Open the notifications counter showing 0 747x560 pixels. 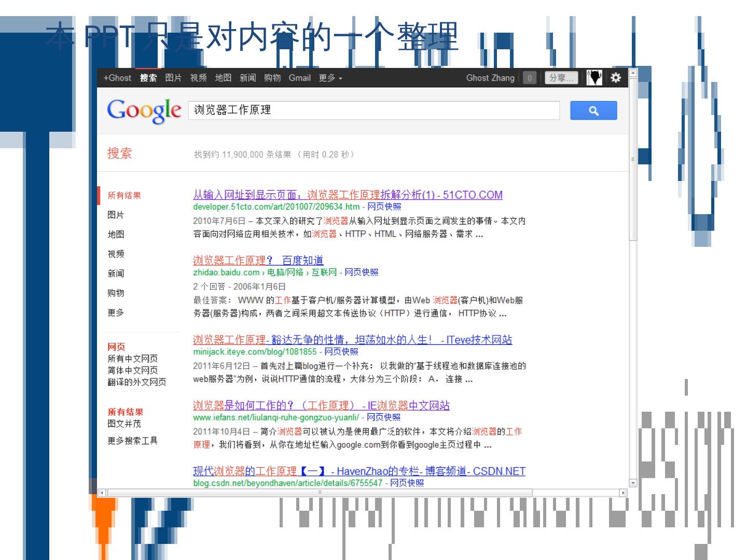[529, 78]
